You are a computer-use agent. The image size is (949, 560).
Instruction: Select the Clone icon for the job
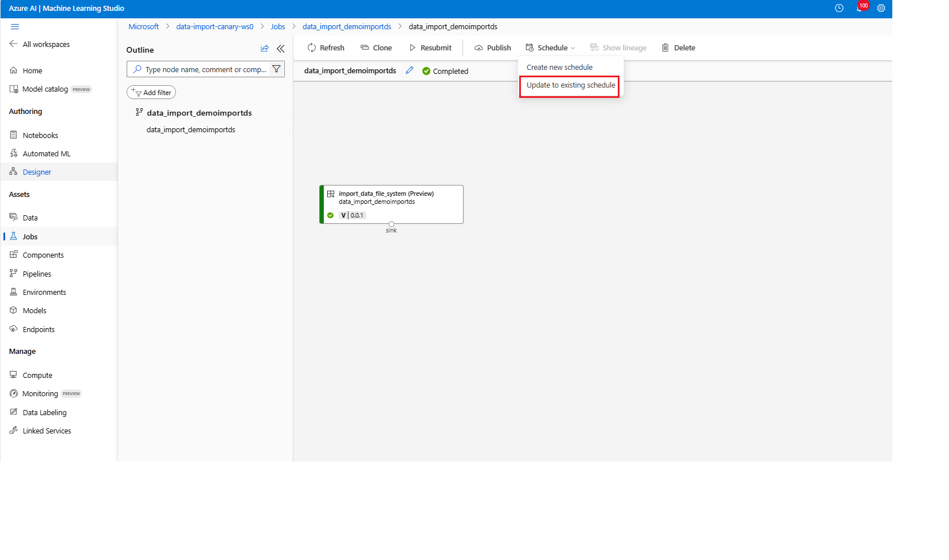point(364,48)
